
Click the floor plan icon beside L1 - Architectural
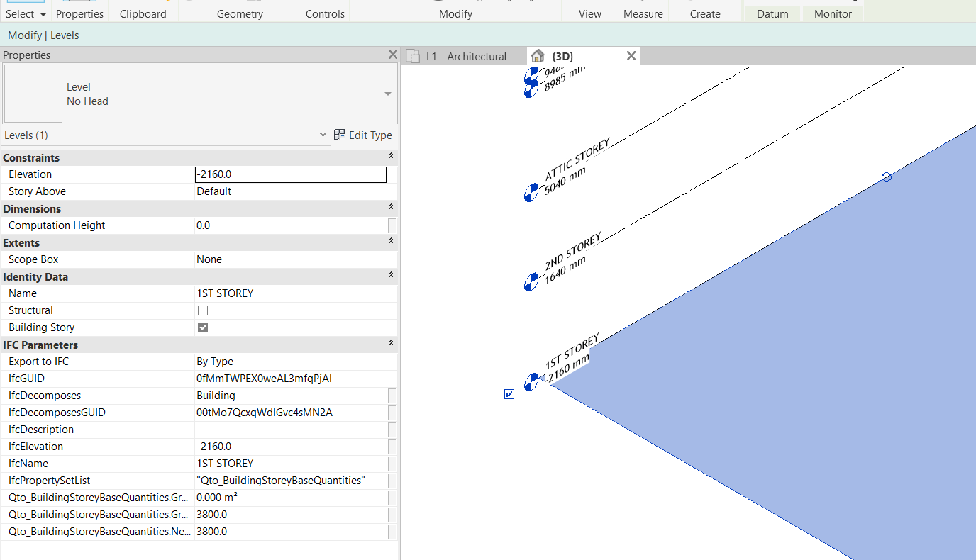(x=413, y=57)
